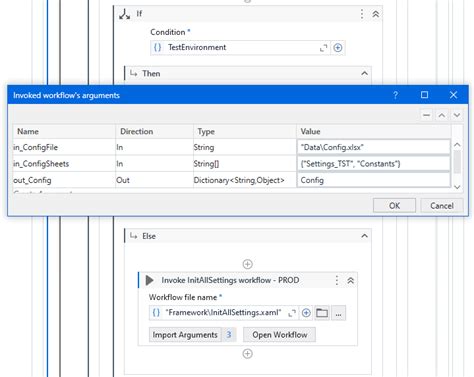The width and height of the screenshot is (474, 377).
Task: Click the Import Arguments button
Action: point(185,335)
